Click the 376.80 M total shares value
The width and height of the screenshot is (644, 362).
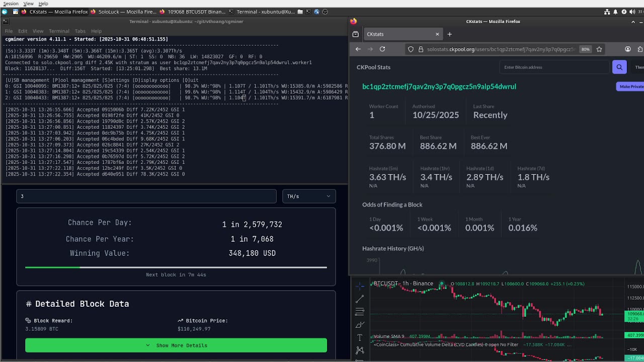click(x=387, y=146)
